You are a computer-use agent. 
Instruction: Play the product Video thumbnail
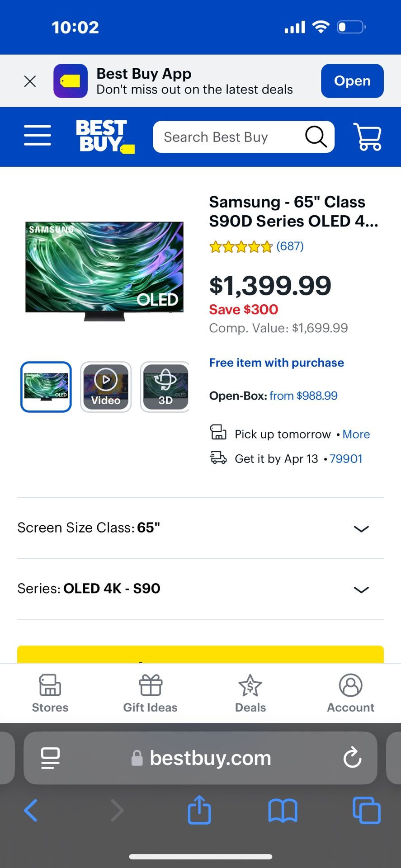click(106, 387)
